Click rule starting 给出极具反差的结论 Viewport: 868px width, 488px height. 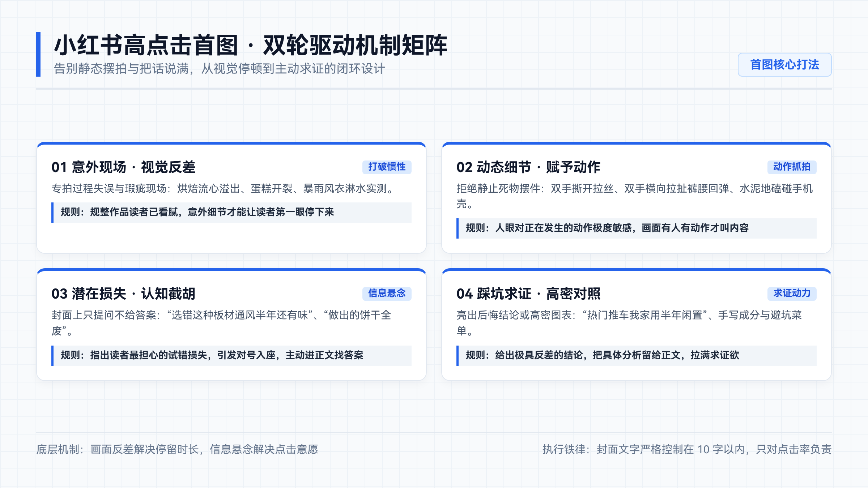[x=637, y=355]
